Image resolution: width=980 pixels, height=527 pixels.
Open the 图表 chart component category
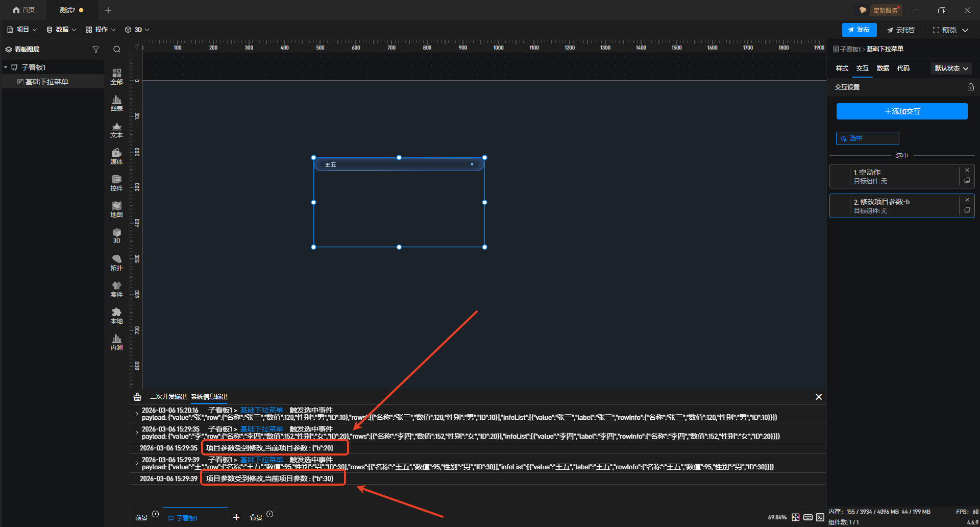[116, 103]
